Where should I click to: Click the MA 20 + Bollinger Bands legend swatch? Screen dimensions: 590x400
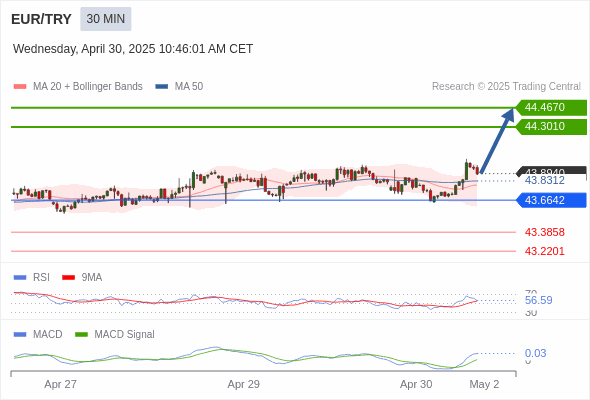[20, 87]
